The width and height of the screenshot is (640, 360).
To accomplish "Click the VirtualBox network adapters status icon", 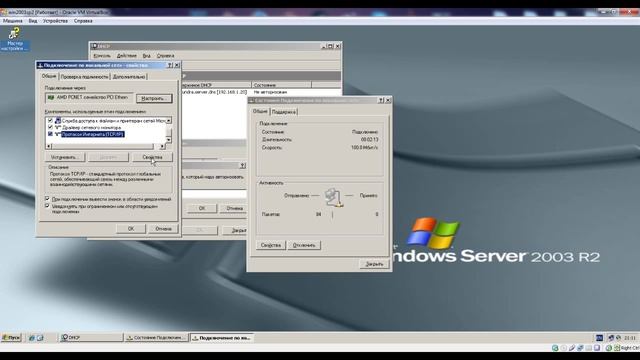I will tap(580, 348).
